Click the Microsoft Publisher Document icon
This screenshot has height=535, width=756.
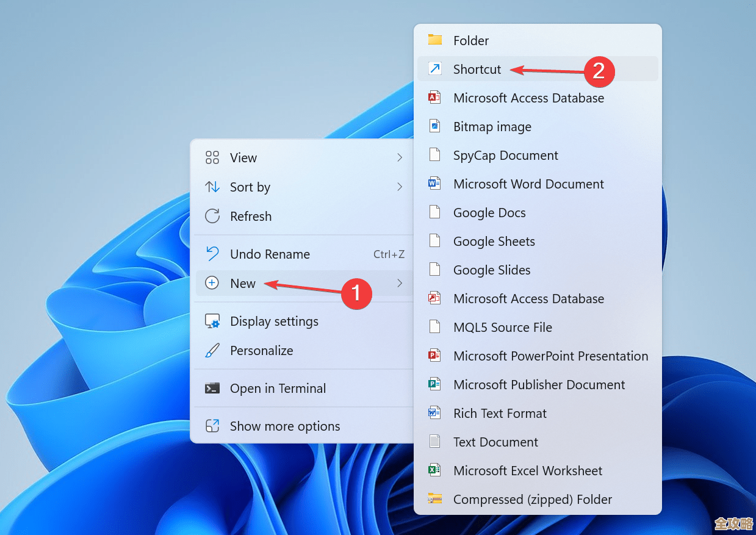click(436, 384)
